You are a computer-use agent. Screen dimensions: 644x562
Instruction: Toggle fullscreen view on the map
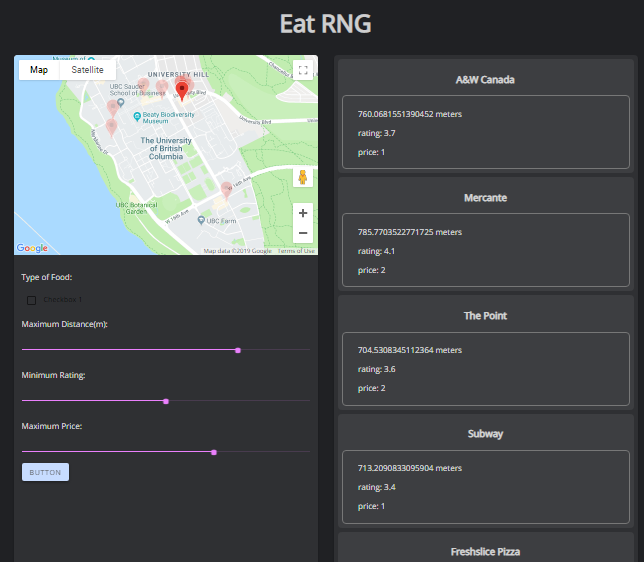(x=303, y=70)
